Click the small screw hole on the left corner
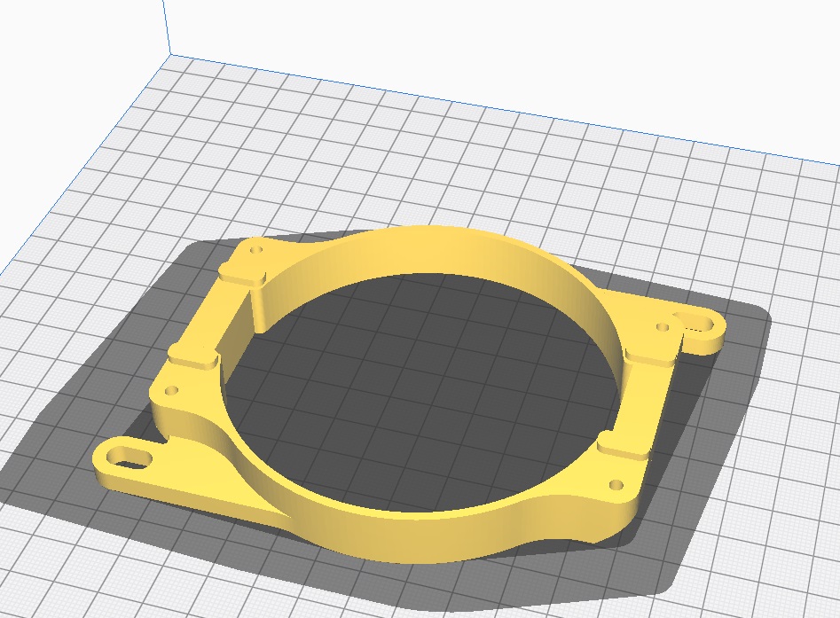 (x=172, y=389)
